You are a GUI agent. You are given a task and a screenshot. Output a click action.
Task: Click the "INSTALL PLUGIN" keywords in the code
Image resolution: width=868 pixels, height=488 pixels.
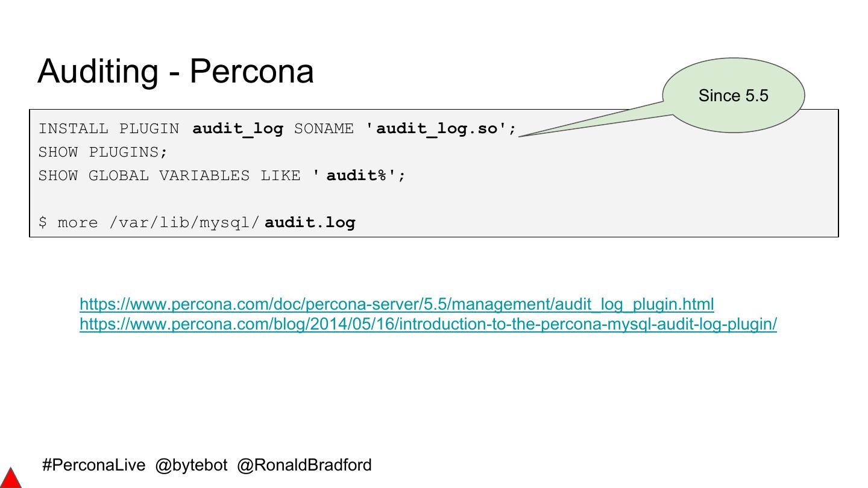pyautogui.click(x=108, y=129)
